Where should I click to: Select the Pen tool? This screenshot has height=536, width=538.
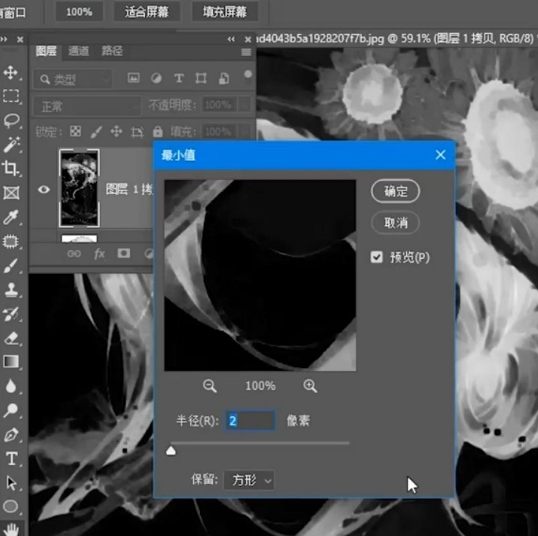[11, 435]
